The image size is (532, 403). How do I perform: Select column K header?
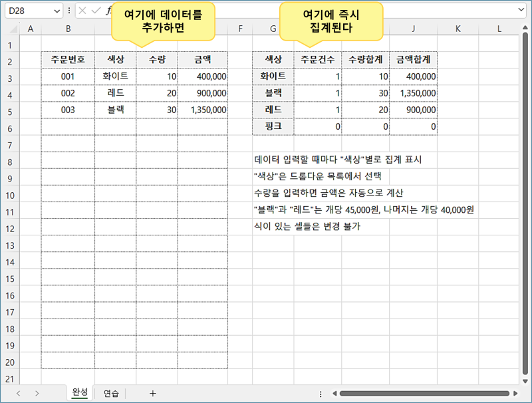458,29
